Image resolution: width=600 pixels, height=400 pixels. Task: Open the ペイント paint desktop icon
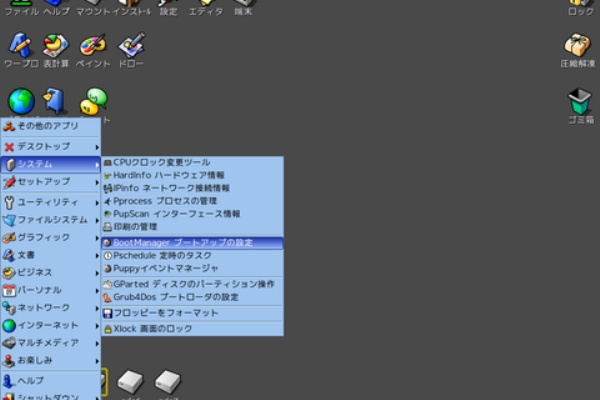(93, 48)
